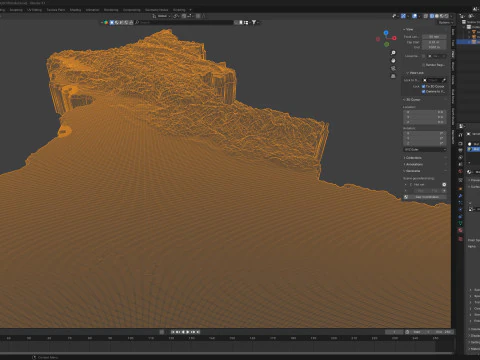Toggle the viewport gizmos button

pyautogui.click(x=404, y=16)
